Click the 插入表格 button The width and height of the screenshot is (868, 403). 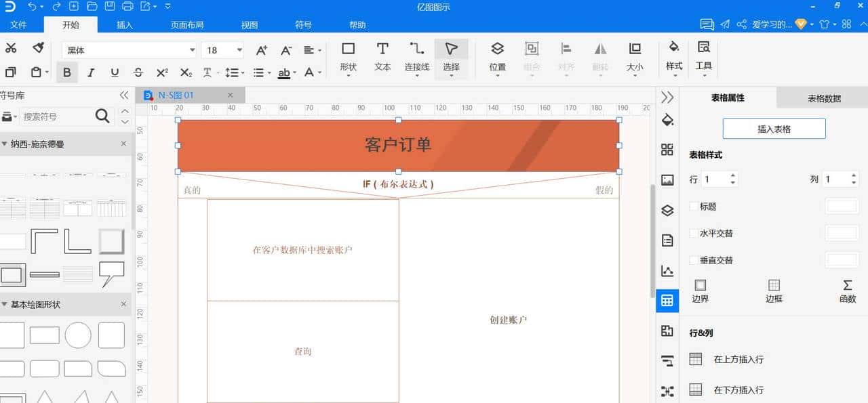coord(774,128)
